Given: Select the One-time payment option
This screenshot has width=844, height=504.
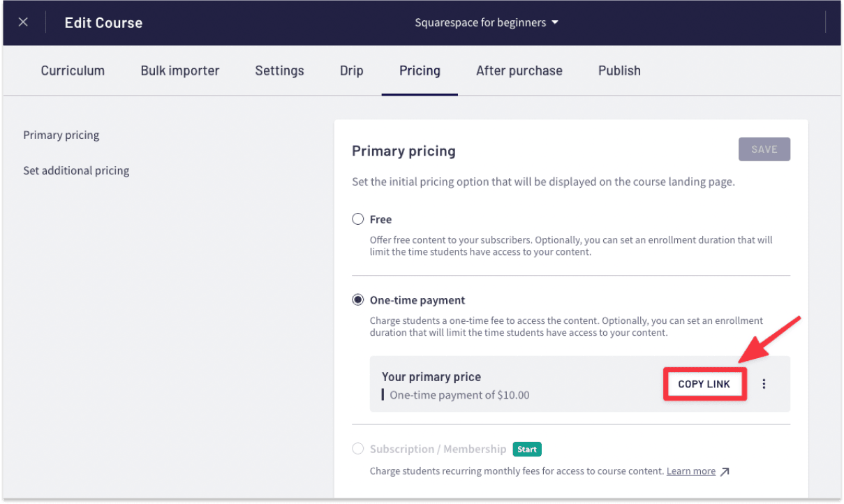Looking at the screenshot, I should tap(357, 299).
